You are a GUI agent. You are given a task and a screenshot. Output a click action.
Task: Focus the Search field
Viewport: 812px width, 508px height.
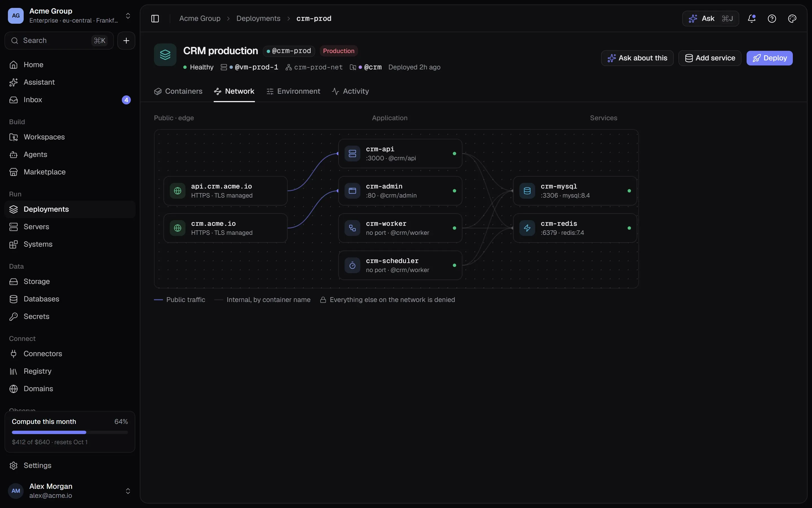[x=59, y=41]
